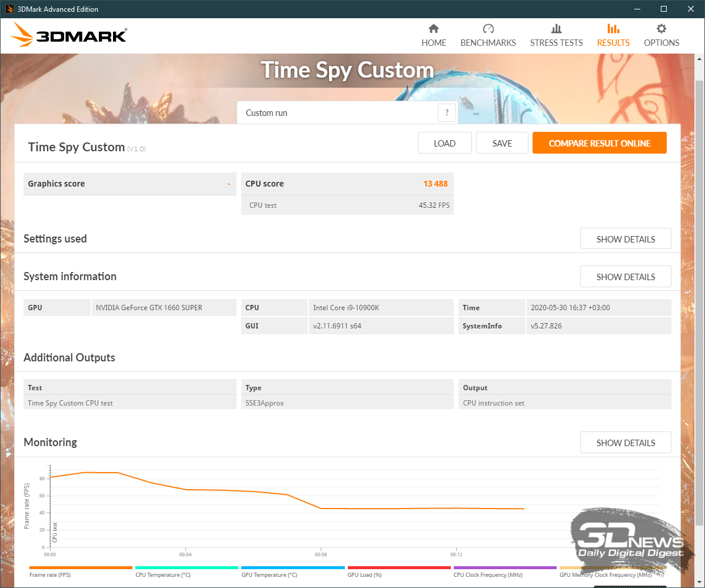Click the time 2020-05-30 16:37 +03:00
The height and width of the screenshot is (588, 705).
[570, 307]
